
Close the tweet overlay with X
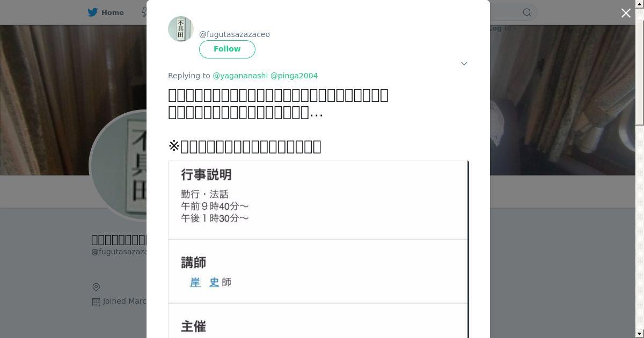click(626, 13)
